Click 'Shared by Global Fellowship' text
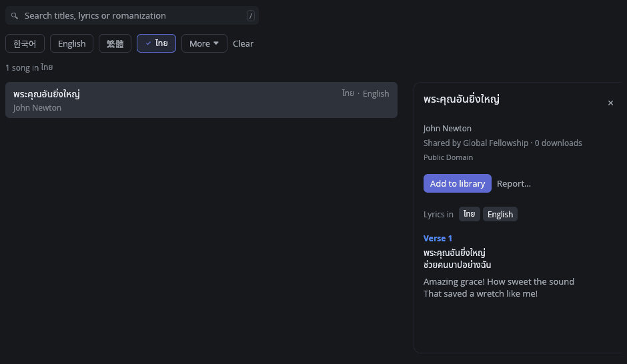Viewport: 627px width, 364px height. click(476, 143)
